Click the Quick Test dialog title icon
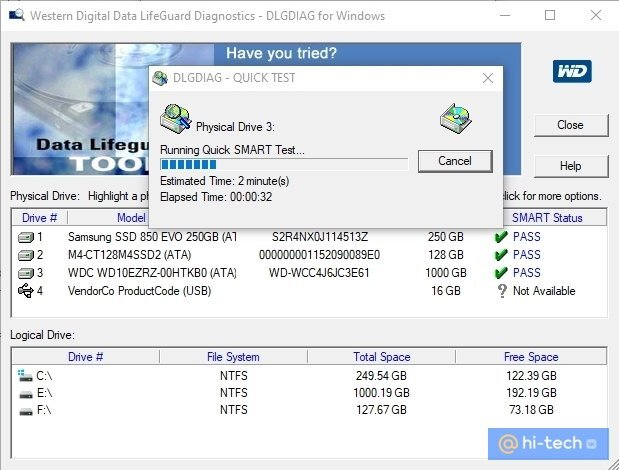The image size is (619, 470). 160,78
